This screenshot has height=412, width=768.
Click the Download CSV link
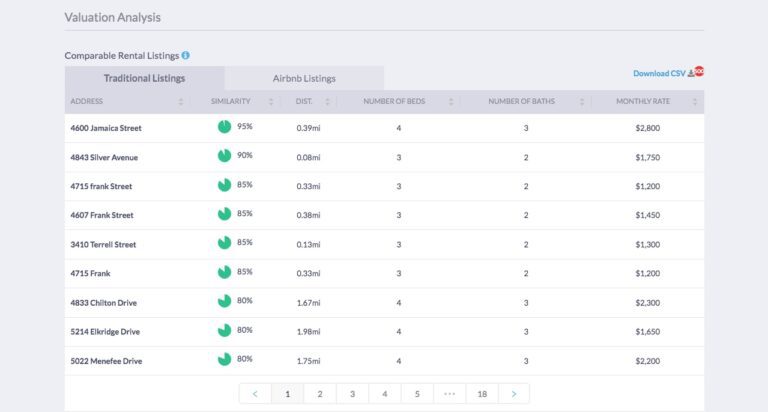658,73
